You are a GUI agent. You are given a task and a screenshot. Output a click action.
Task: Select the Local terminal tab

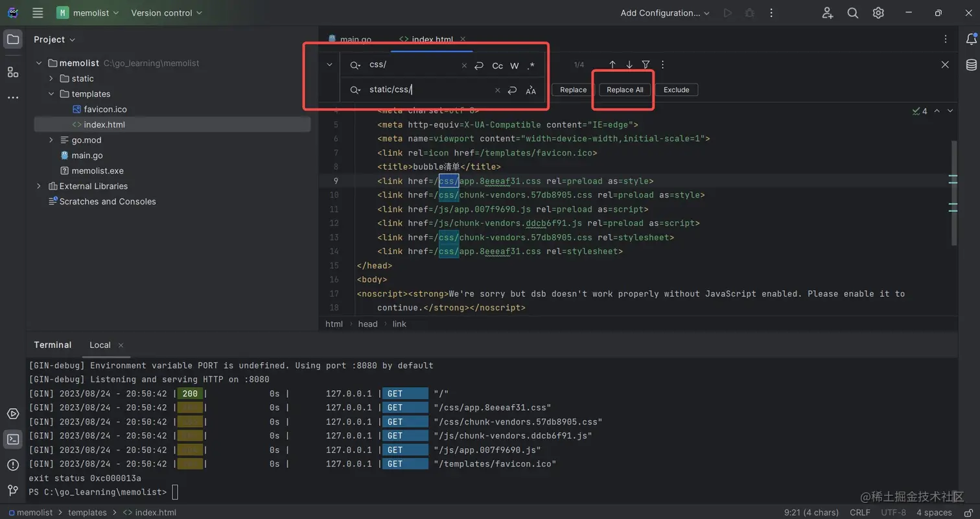click(100, 345)
